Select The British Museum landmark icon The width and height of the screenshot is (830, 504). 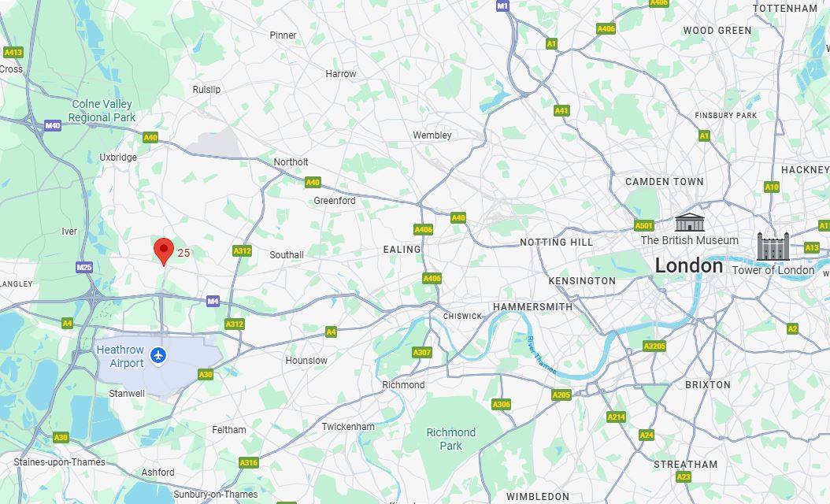pyautogui.click(x=690, y=222)
